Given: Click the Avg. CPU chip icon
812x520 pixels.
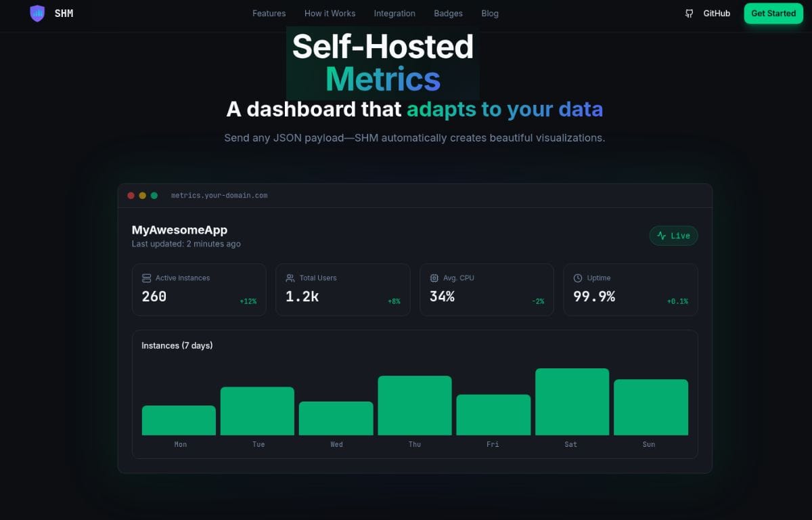Looking at the screenshot, I should (x=434, y=278).
